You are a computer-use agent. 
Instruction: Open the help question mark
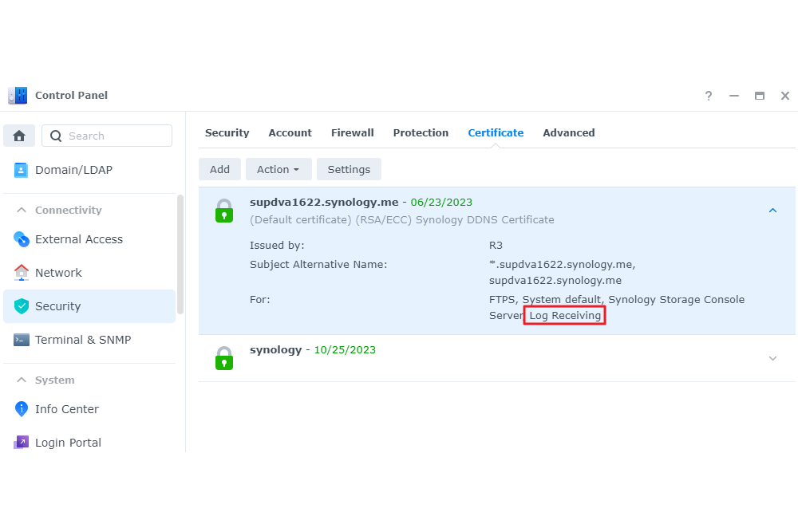coord(709,96)
